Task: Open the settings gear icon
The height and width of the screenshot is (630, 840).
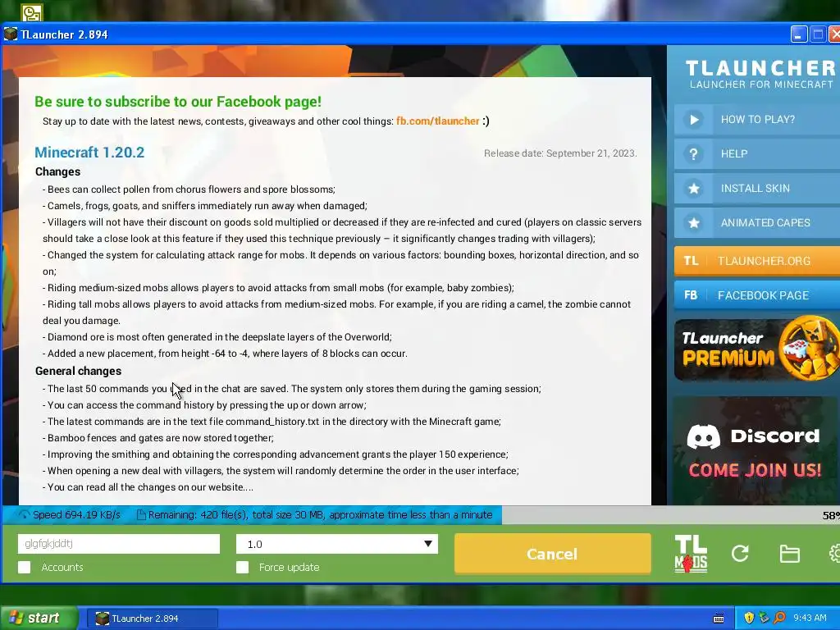Action: pos(834,554)
